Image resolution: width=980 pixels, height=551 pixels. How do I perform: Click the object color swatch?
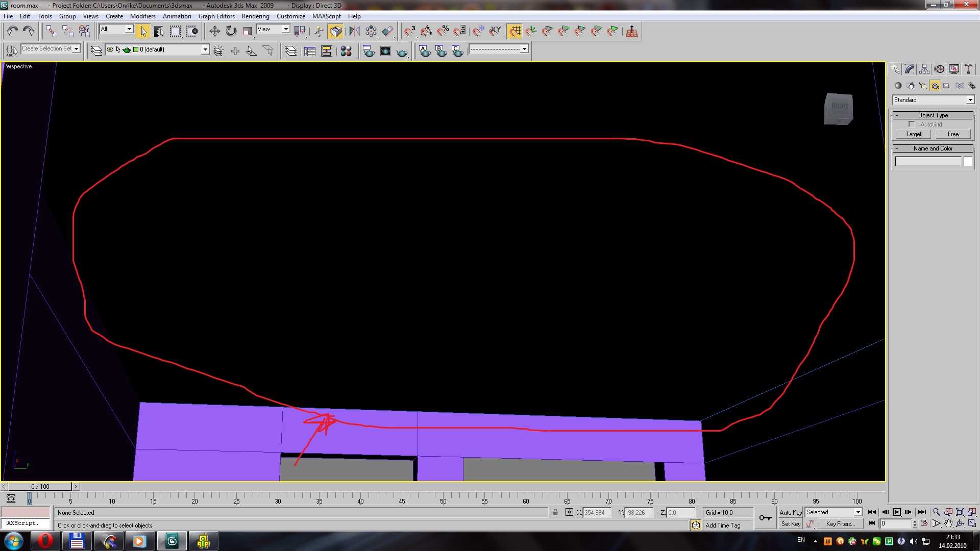[968, 161]
